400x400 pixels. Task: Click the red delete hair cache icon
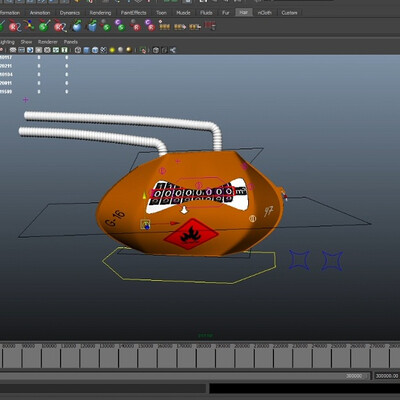[210, 26]
